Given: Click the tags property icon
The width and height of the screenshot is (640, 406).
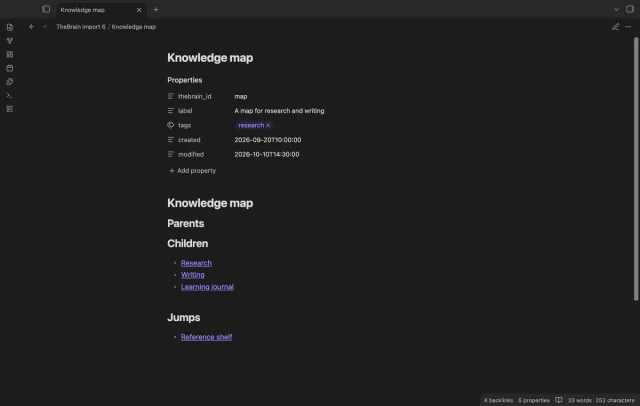Looking at the screenshot, I should click(x=171, y=125).
